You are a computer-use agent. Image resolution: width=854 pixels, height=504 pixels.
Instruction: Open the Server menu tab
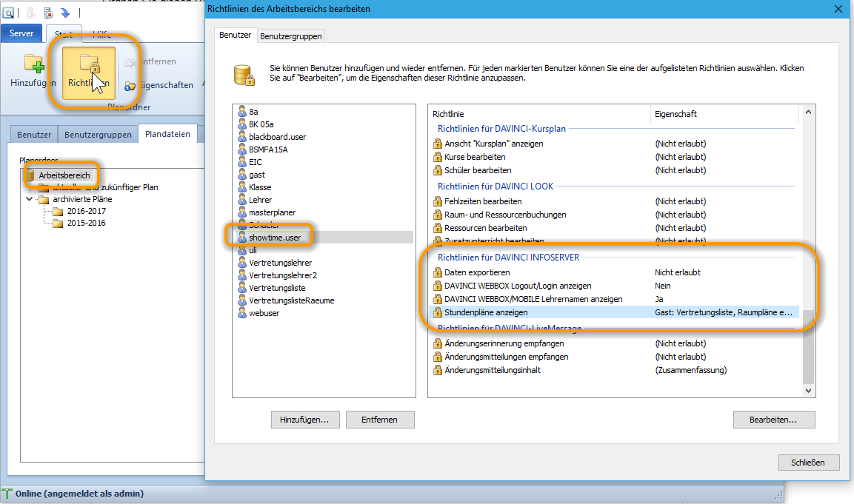pyautogui.click(x=21, y=33)
